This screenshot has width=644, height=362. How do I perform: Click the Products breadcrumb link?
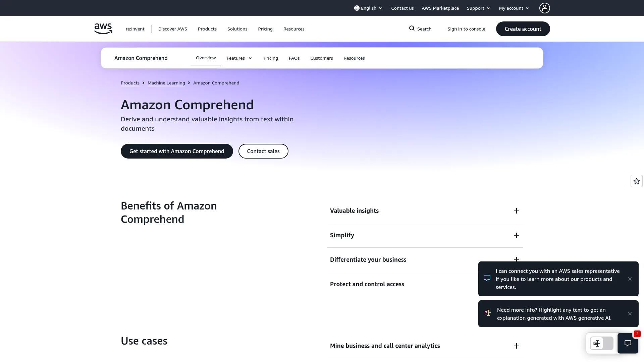[130, 83]
